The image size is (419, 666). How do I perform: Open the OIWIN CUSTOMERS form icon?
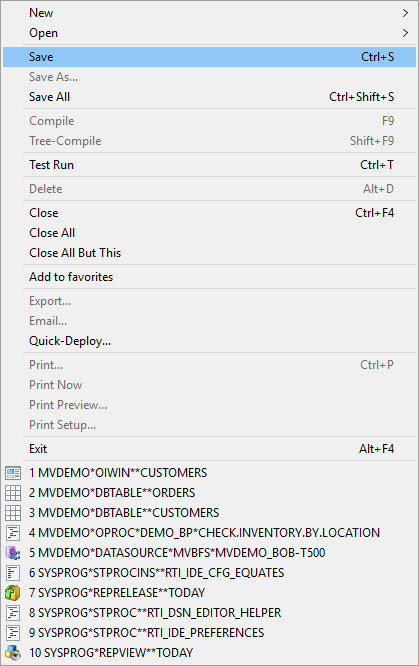click(x=13, y=473)
